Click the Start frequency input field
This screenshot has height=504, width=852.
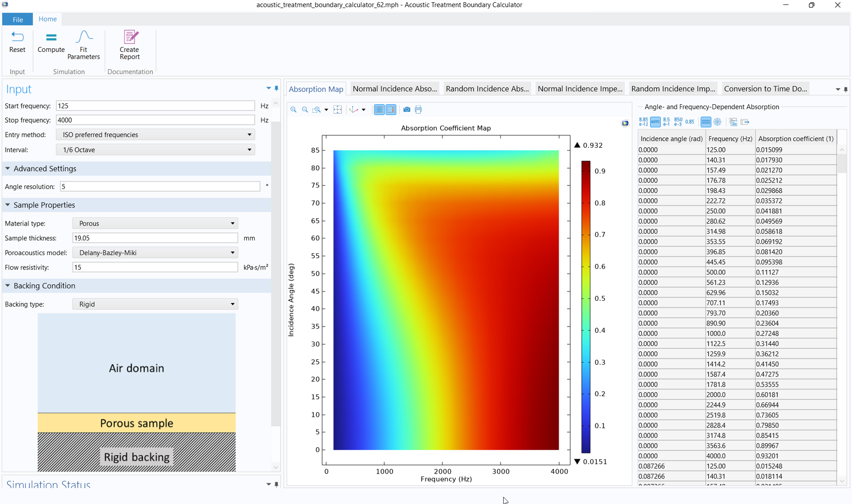tap(155, 106)
